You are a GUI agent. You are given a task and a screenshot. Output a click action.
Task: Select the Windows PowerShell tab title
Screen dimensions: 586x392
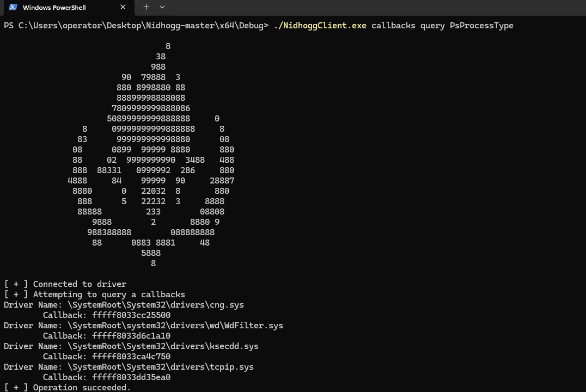pyautogui.click(x=54, y=8)
